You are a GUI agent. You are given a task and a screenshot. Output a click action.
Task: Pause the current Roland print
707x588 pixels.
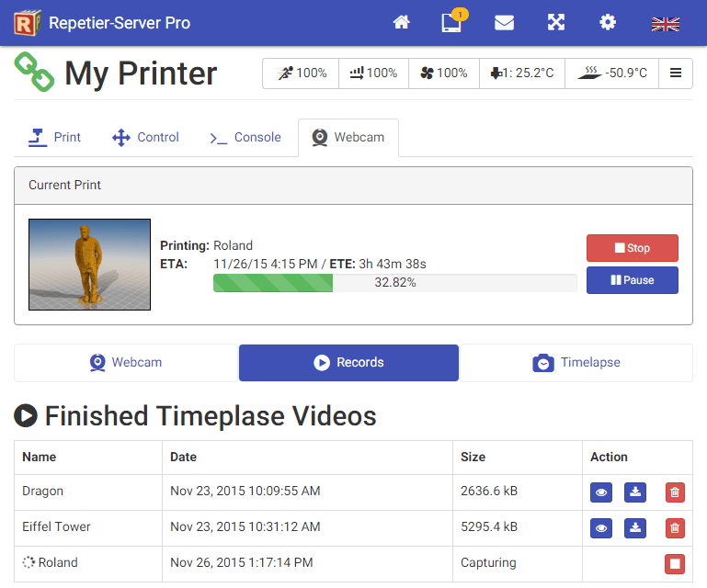tap(632, 280)
